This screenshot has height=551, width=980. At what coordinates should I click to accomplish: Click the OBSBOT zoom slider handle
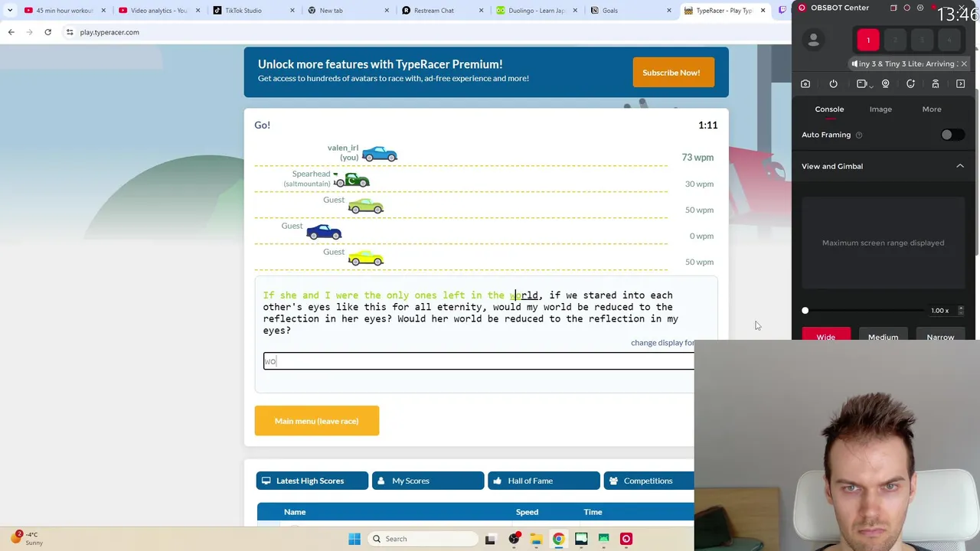point(805,311)
